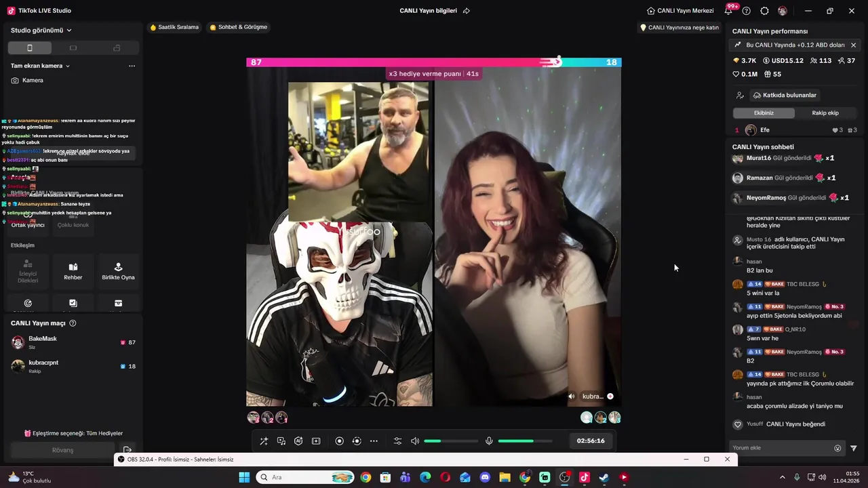Screen dimensions: 868x488
Task: Open Steam from the taskbar
Action: (x=604, y=477)
